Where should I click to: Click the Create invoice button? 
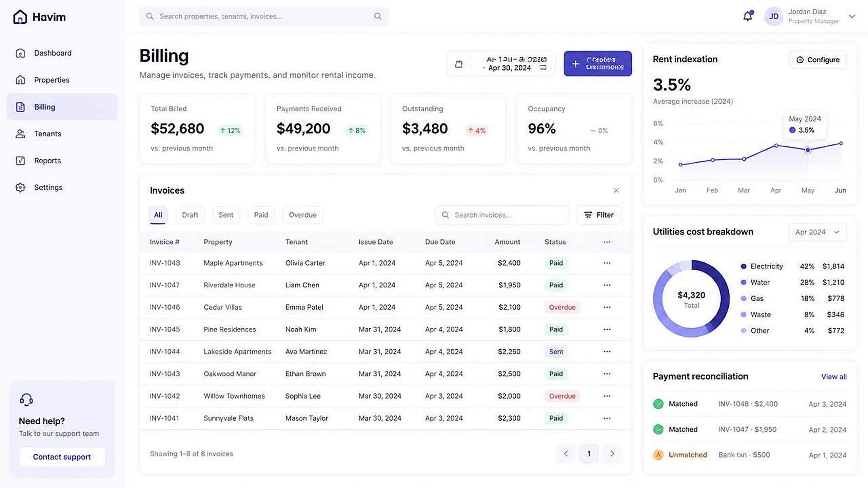598,63
